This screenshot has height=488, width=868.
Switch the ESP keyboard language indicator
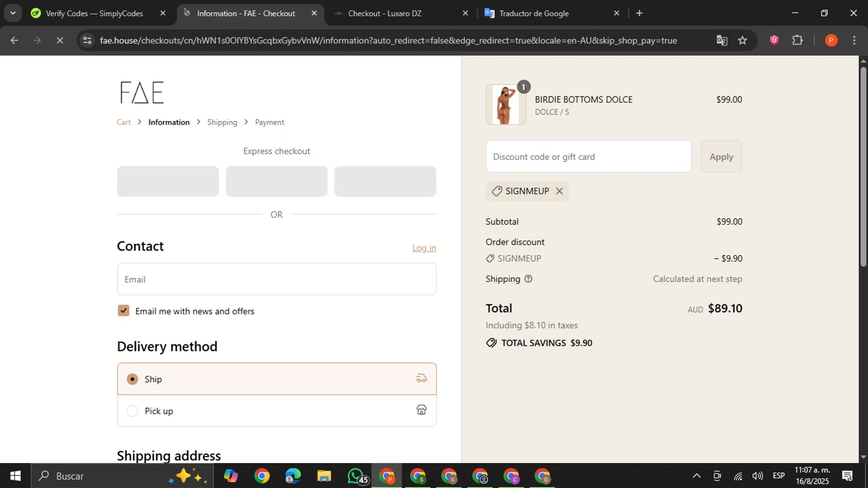(x=779, y=476)
